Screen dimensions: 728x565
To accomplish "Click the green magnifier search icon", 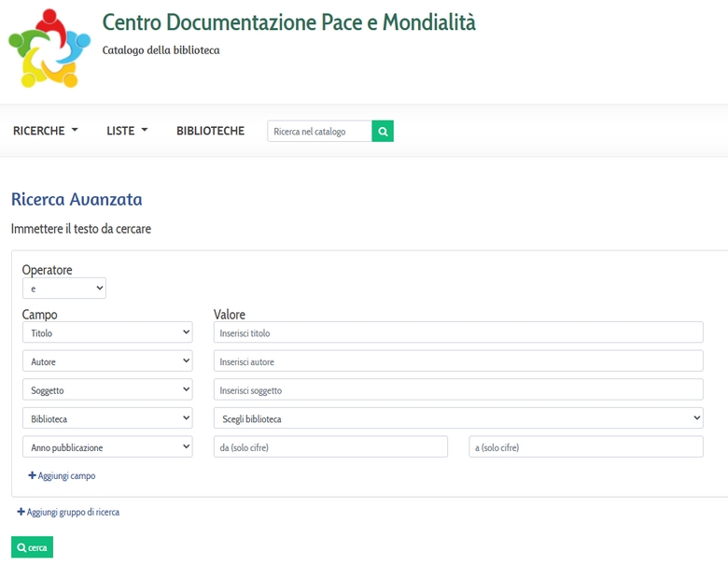I will tap(383, 131).
